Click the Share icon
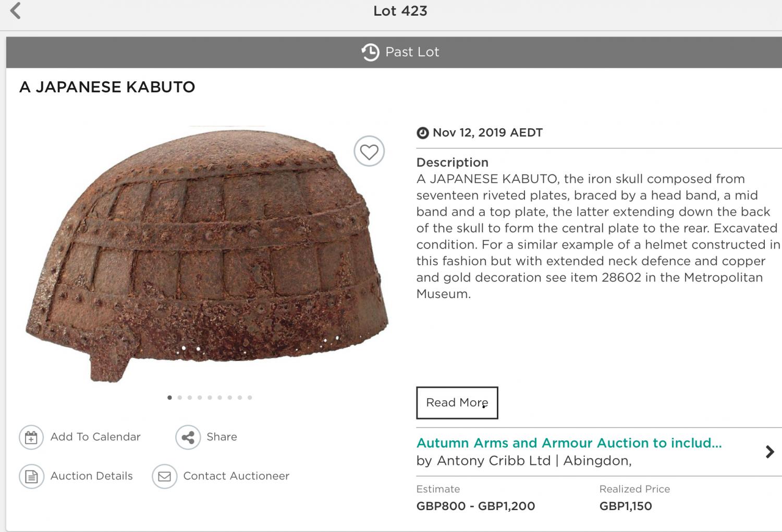 coord(188,437)
